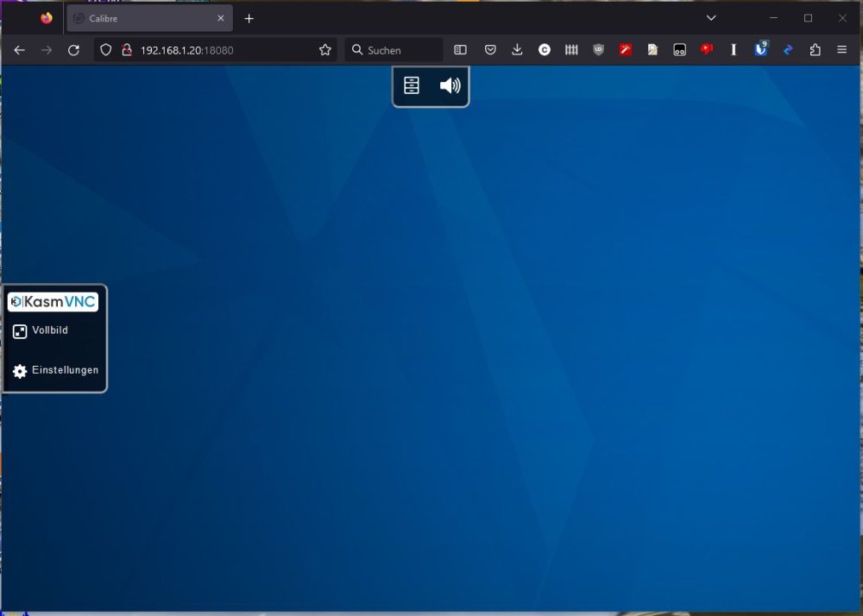This screenshot has height=616, width=863.
Task: Expand the list all tabs chevron
Action: pos(711,18)
